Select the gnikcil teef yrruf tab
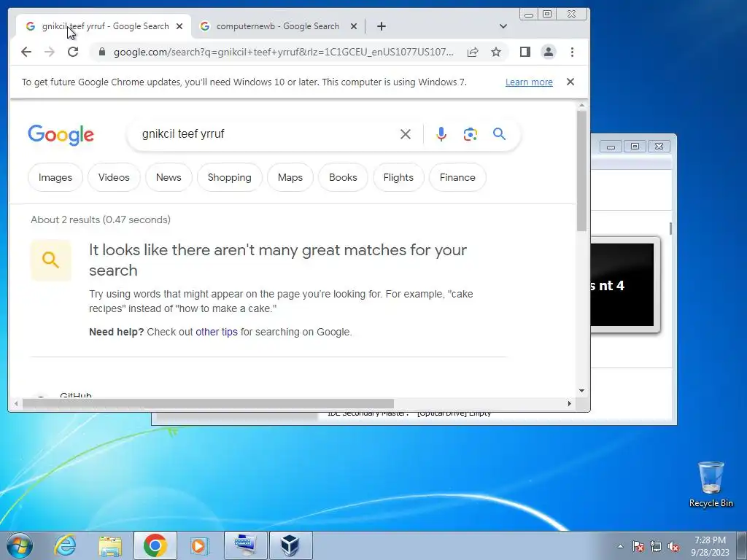 pos(104,26)
